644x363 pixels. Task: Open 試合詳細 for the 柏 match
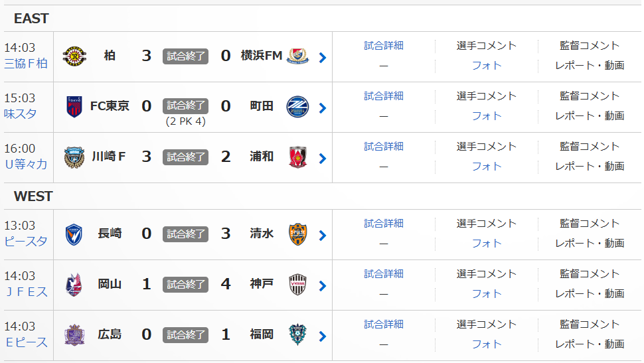pos(384,46)
